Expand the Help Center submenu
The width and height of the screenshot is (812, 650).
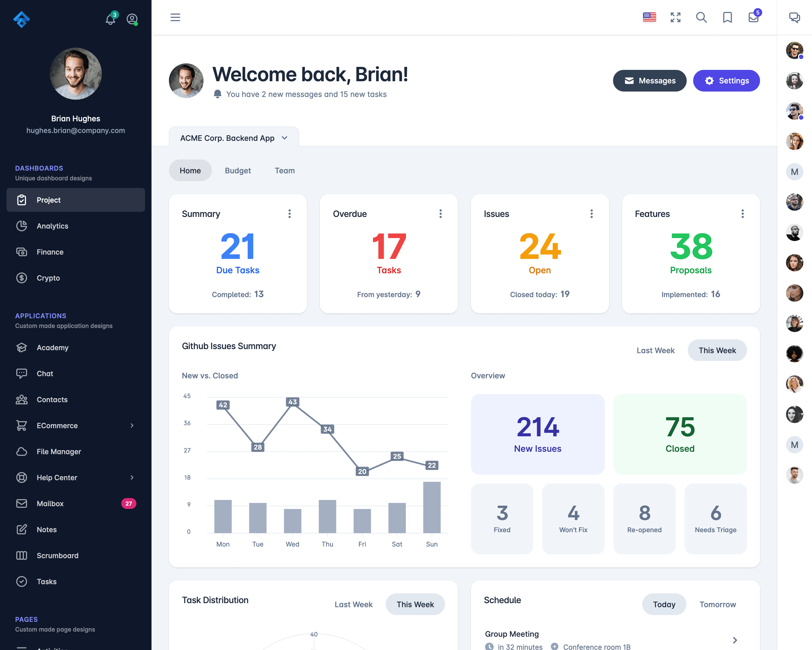132,477
